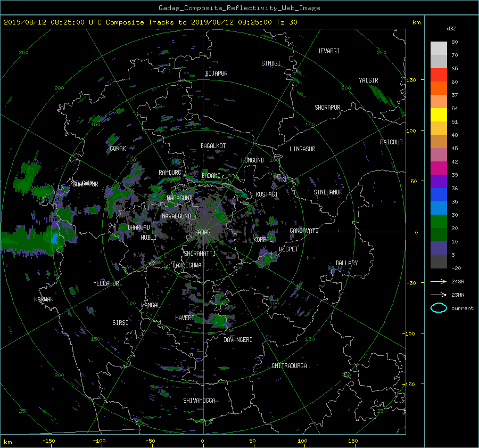
Task: Select the green 20 dBZ color swatch
Action: point(439,222)
